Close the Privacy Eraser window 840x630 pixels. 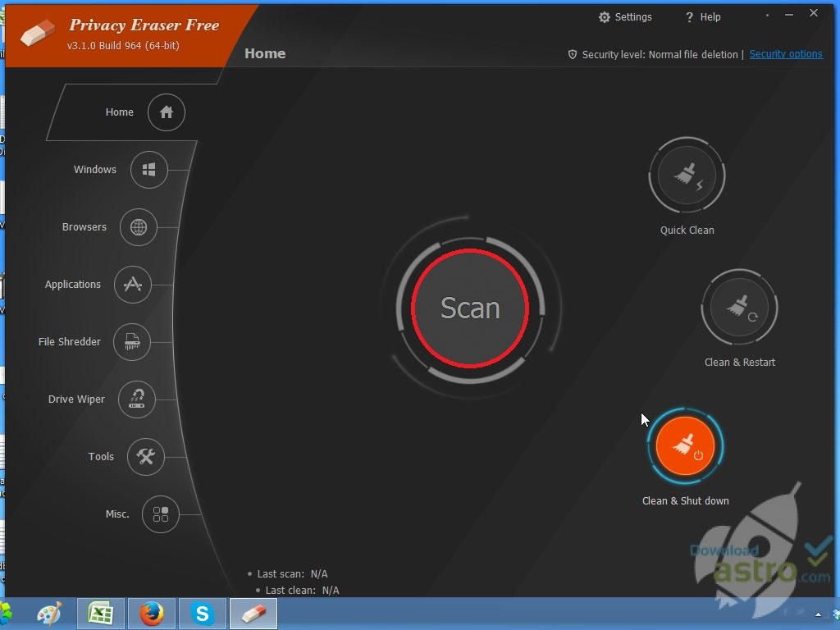(814, 13)
